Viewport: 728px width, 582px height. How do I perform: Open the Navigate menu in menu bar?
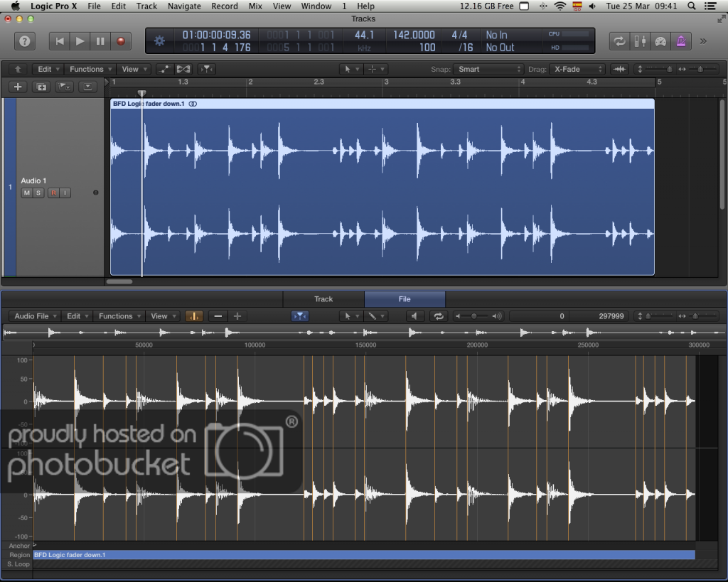184,6
